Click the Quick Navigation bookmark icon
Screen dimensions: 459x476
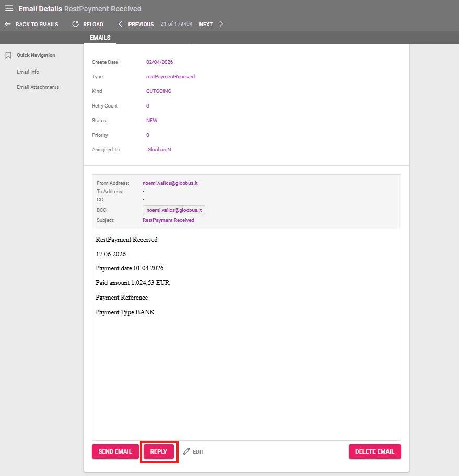tap(8, 55)
